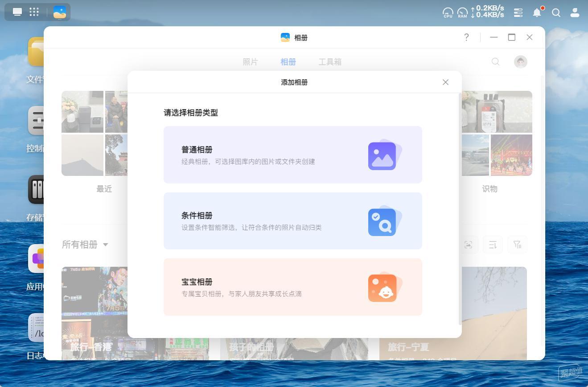This screenshot has width=588, height=387.
Task: Expand the 所有相册 dropdown
Action: [x=85, y=244]
